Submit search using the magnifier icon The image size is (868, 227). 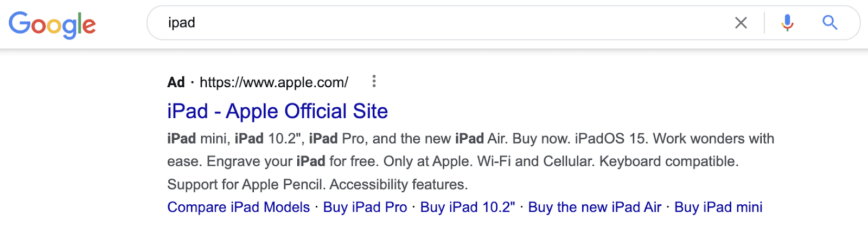pos(829,23)
